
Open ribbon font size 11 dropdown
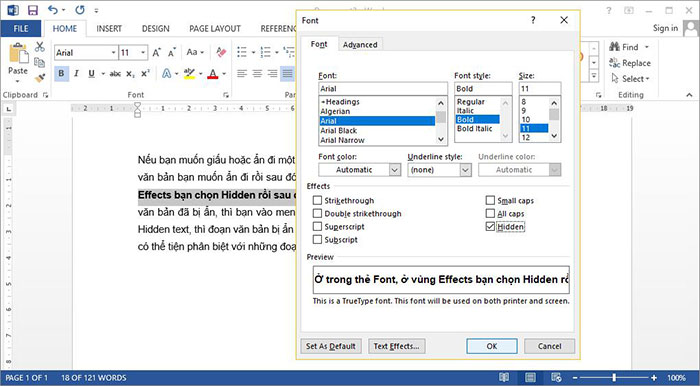click(x=143, y=53)
